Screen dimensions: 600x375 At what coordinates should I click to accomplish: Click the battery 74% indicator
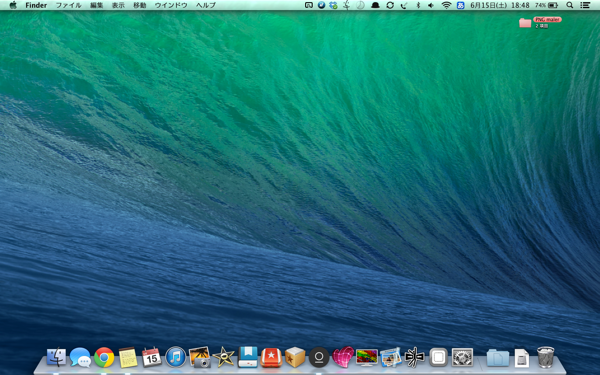(546, 5)
